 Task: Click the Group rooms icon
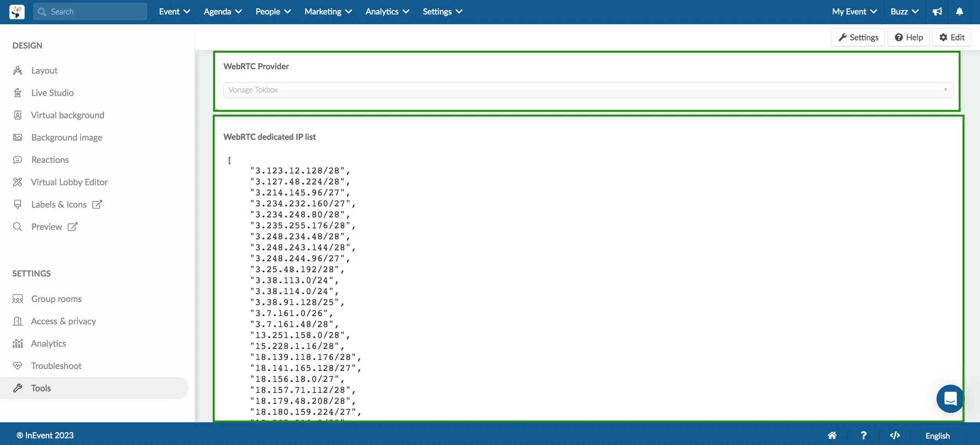18,299
